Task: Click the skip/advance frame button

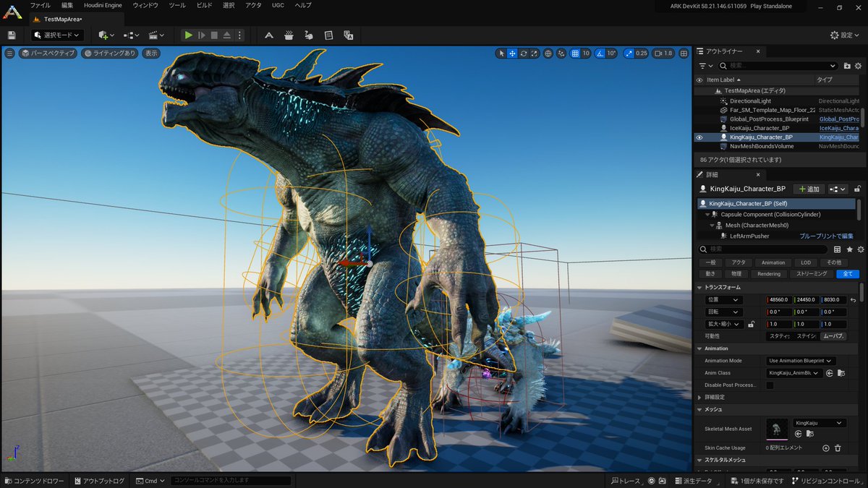Action: pos(202,35)
